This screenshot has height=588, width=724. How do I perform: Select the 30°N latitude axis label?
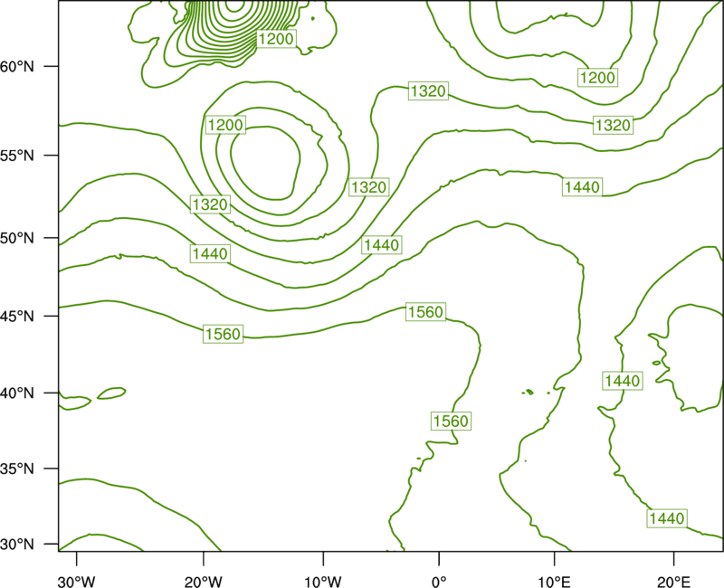pos(17,545)
